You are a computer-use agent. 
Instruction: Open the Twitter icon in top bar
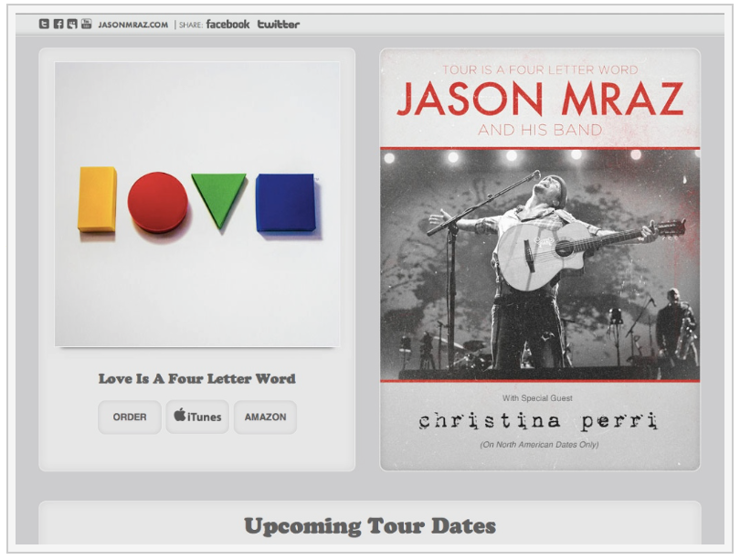pyautogui.click(x=44, y=24)
